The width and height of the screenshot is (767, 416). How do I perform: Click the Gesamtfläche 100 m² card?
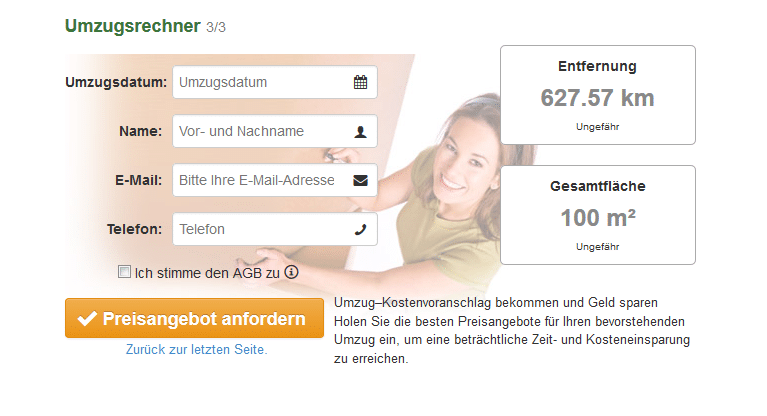[x=598, y=215]
